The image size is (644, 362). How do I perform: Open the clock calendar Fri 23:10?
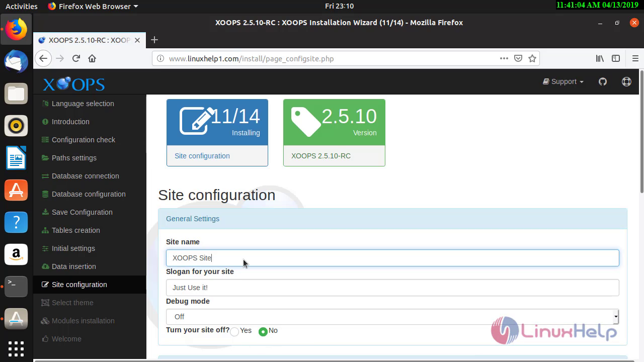[x=339, y=6]
